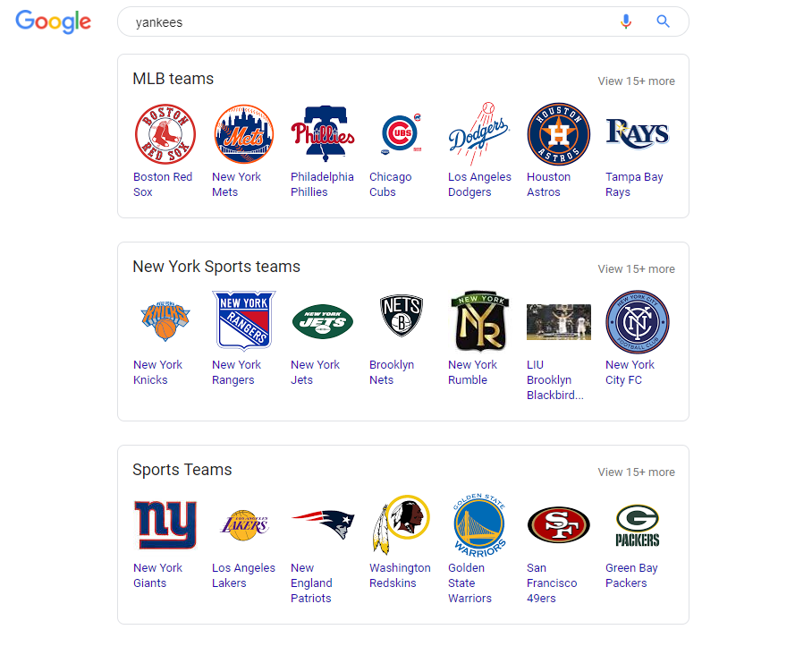Viewport: 812px width, 655px height.
Task: Click the microphone voice search icon
Action: [x=626, y=21]
